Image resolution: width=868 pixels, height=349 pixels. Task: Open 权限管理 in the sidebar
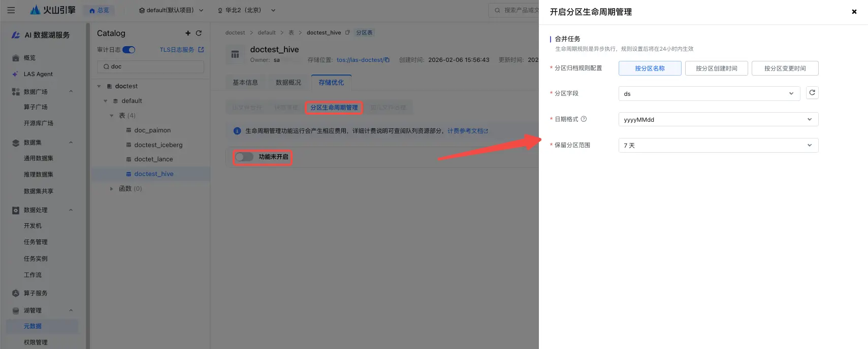[x=36, y=342]
